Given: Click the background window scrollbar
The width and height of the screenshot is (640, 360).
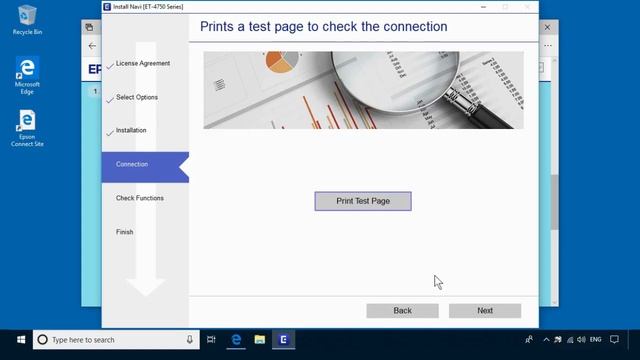Looking at the screenshot, I should click(x=554, y=202).
